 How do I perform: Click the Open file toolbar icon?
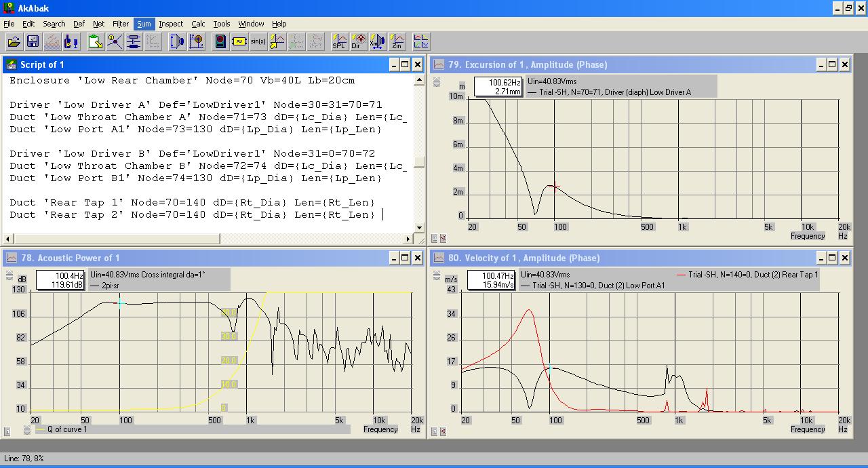point(14,42)
